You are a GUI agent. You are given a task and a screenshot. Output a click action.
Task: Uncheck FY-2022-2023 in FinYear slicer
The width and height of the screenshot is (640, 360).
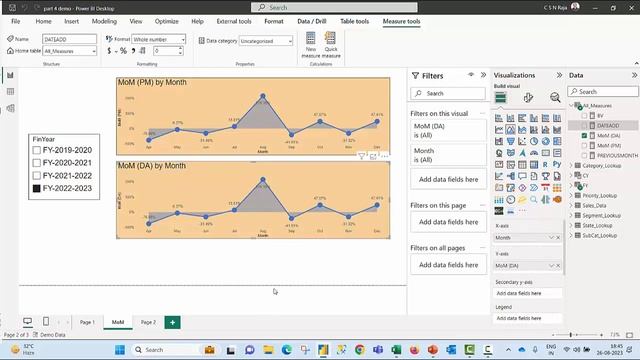tap(37, 188)
